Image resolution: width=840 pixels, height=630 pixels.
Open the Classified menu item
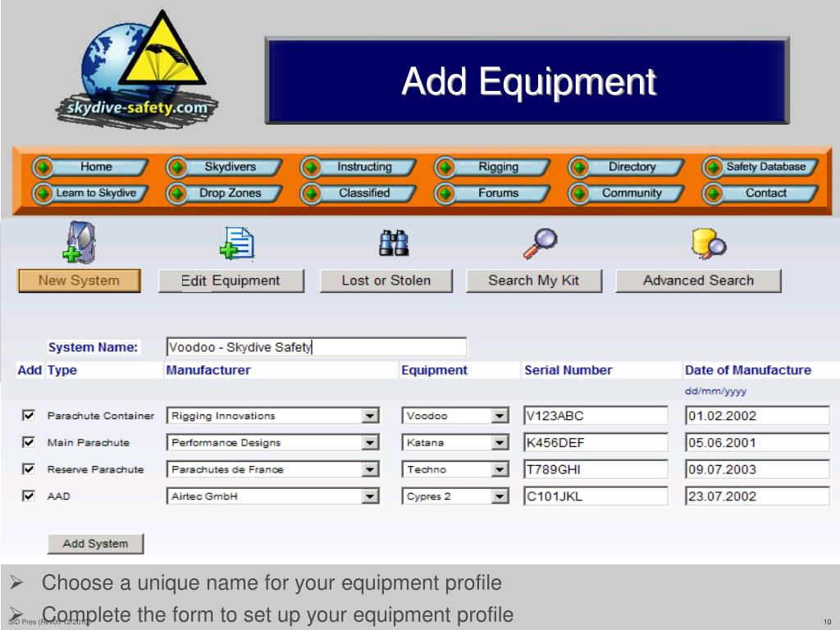coord(359,193)
